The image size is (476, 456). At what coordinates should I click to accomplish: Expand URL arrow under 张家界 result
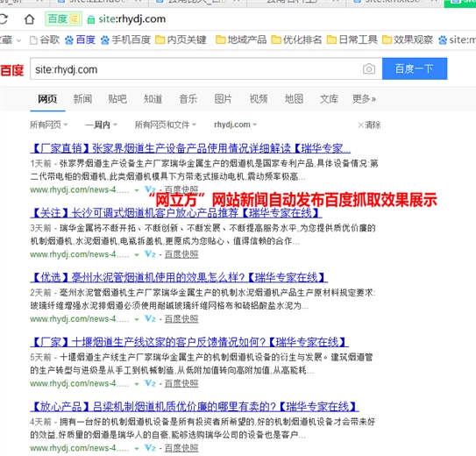click(x=137, y=190)
